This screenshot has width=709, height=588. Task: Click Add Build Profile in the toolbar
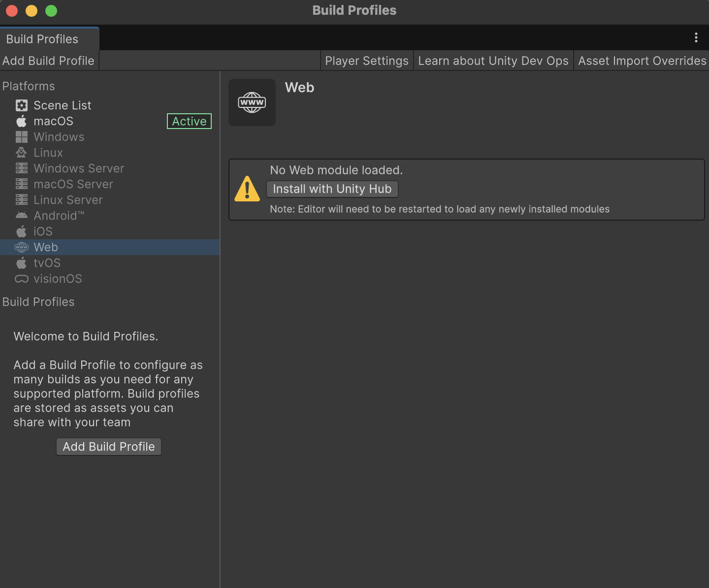[x=49, y=61]
